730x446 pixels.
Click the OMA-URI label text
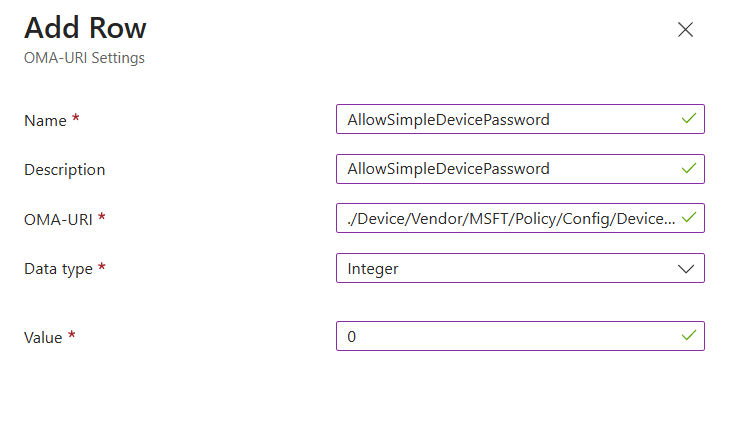[x=58, y=219]
